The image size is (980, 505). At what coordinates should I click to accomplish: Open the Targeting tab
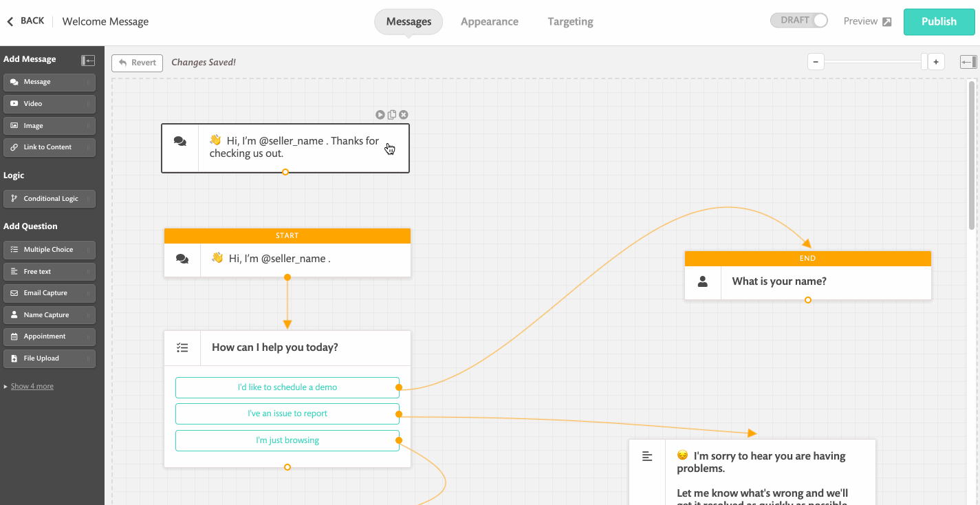(569, 21)
